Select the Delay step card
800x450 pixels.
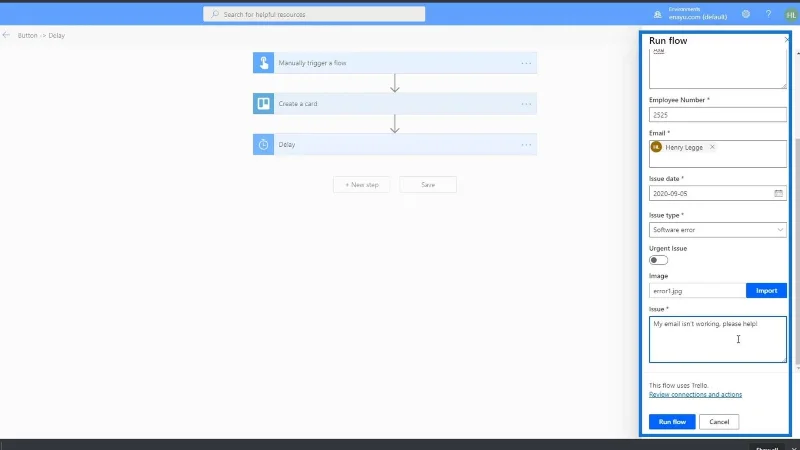coord(395,144)
